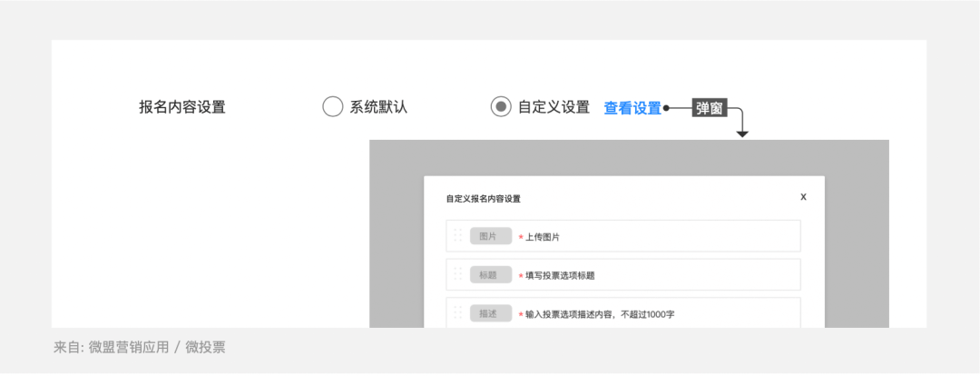Click the 填写投票选项标题 field
This screenshot has width=980, height=376.
[623, 274]
